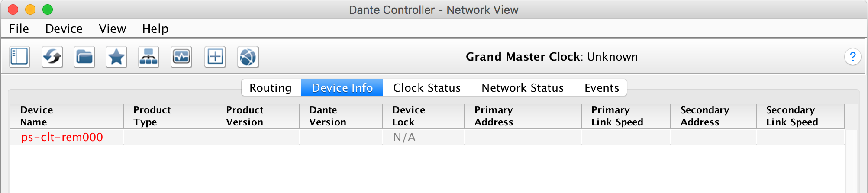Select the ps-clt-rem000 device row
Viewport: 868px width, 193px height.
pos(427,137)
